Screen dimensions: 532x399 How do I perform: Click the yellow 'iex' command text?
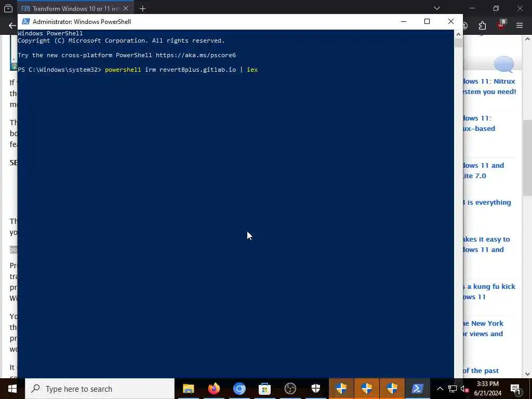pos(252,70)
